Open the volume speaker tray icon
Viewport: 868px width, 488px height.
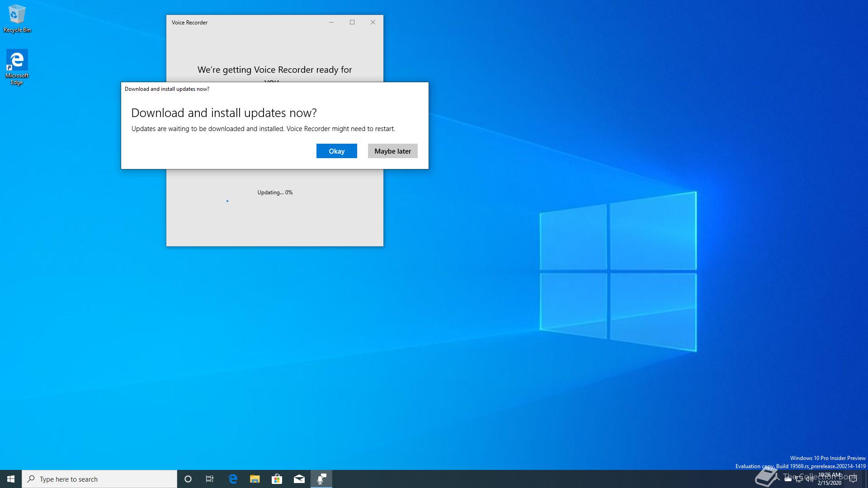point(810,479)
